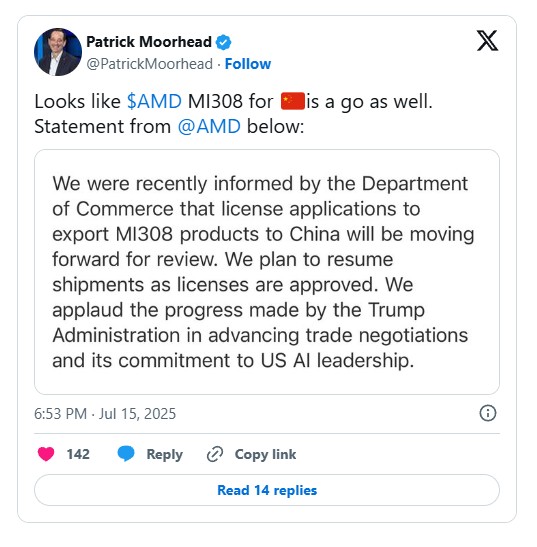Choose Copy link text

(x=265, y=455)
